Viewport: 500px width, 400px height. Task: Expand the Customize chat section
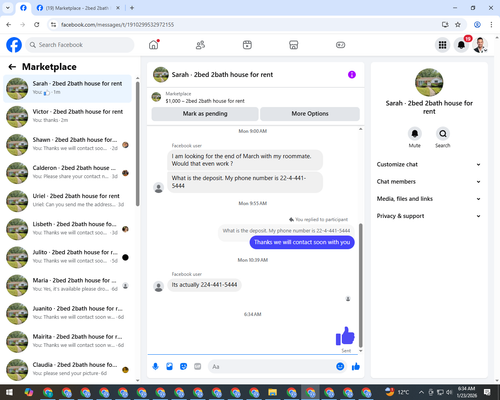point(429,164)
